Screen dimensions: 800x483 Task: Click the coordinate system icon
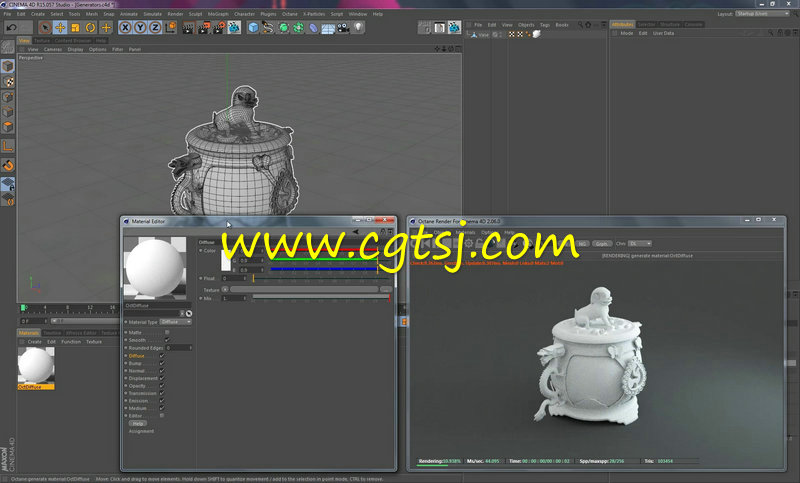click(x=171, y=28)
